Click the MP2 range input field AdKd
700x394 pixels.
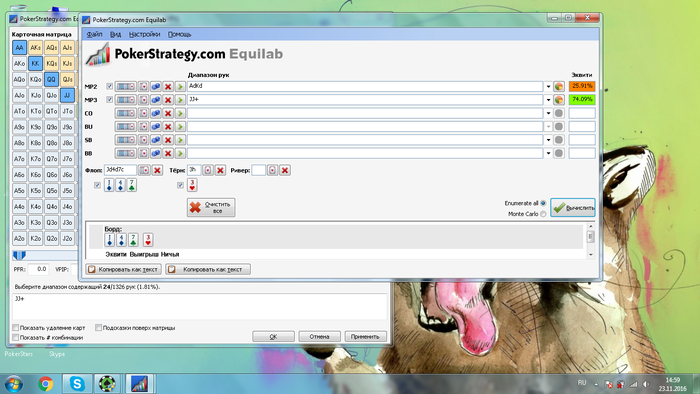tap(365, 87)
